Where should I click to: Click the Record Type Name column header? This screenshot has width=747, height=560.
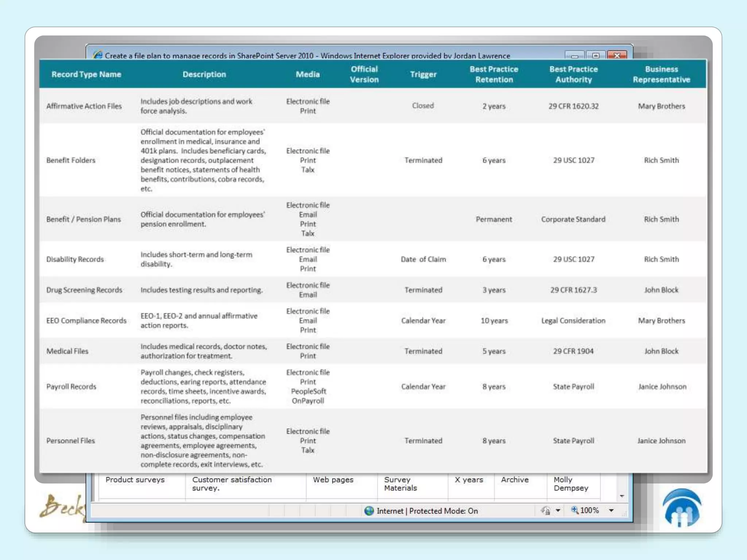(86, 74)
